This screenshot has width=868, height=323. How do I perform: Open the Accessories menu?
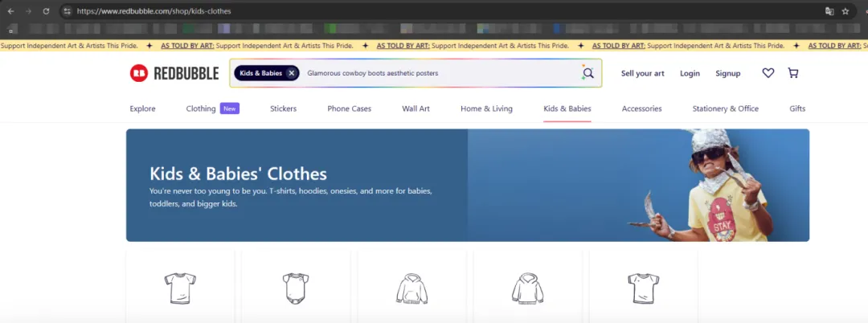click(641, 109)
